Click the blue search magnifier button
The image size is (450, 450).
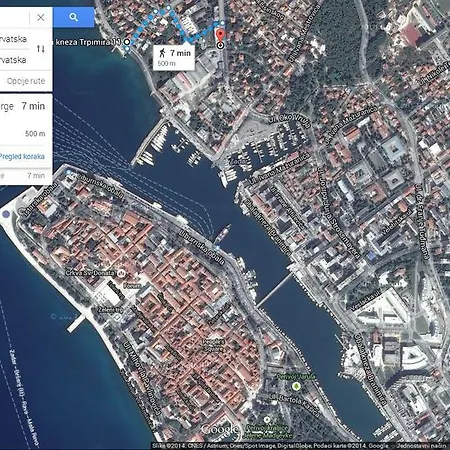[74, 17]
